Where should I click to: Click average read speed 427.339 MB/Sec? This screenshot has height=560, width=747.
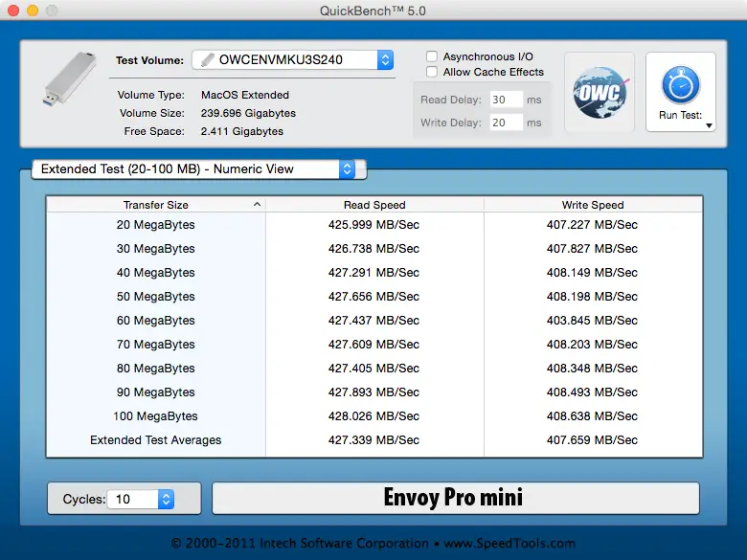373,440
